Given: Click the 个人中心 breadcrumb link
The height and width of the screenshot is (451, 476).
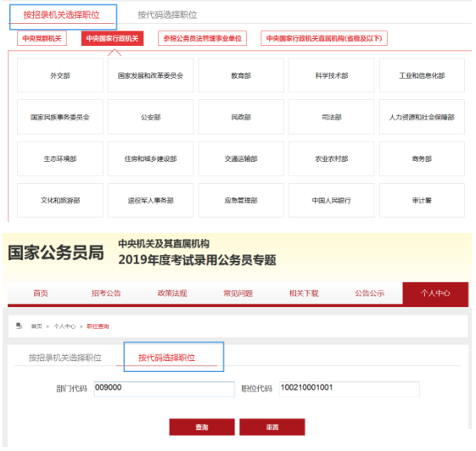Looking at the screenshot, I should pyautogui.click(x=64, y=326).
